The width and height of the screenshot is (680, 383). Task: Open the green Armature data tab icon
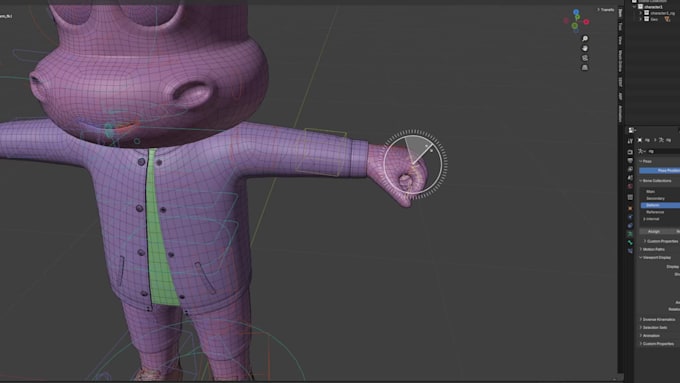tap(630, 234)
